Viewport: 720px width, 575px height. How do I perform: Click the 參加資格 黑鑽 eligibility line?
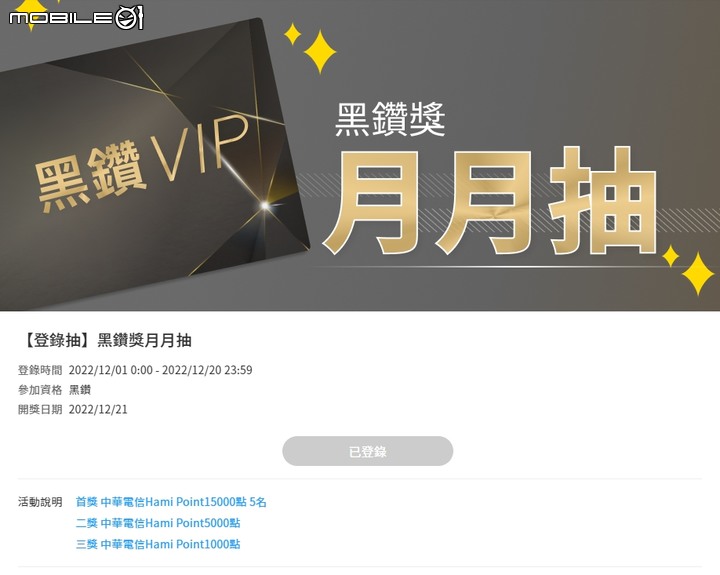(55, 389)
